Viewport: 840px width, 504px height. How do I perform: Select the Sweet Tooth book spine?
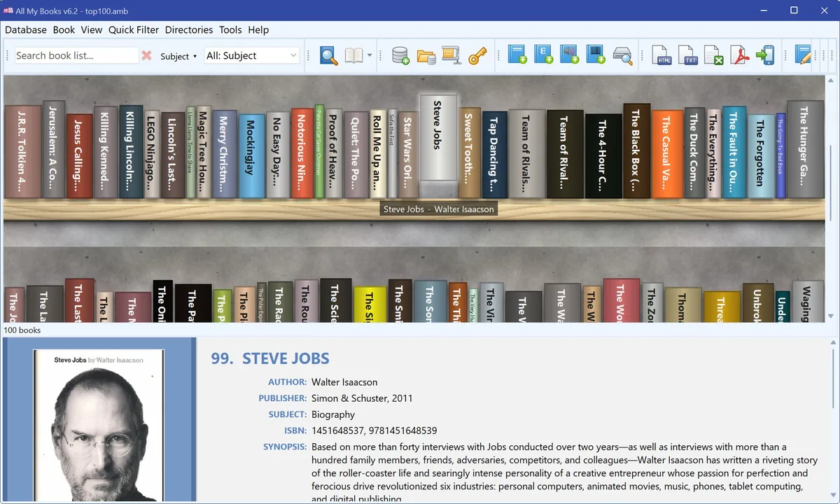click(x=470, y=153)
